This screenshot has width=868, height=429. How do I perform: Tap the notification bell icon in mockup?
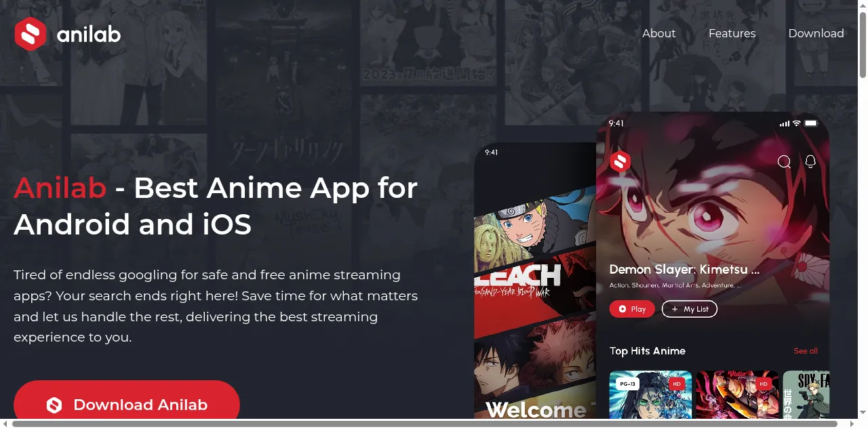point(810,161)
